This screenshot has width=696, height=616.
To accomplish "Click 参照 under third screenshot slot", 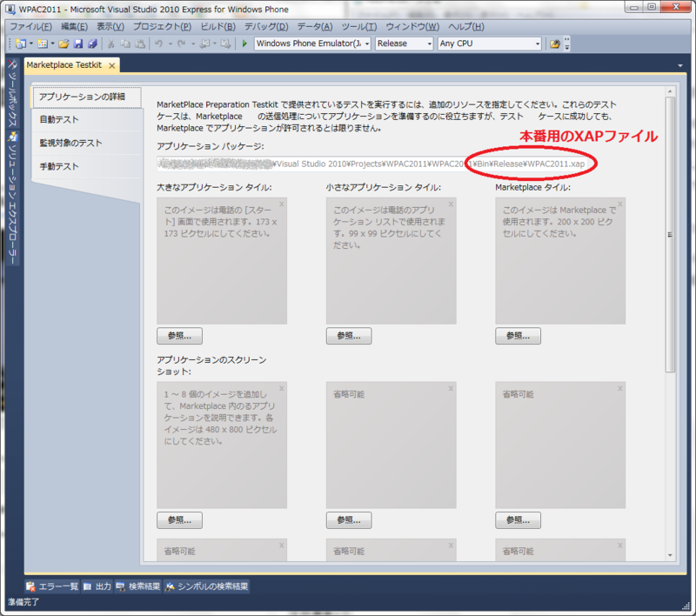I will pyautogui.click(x=518, y=520).
